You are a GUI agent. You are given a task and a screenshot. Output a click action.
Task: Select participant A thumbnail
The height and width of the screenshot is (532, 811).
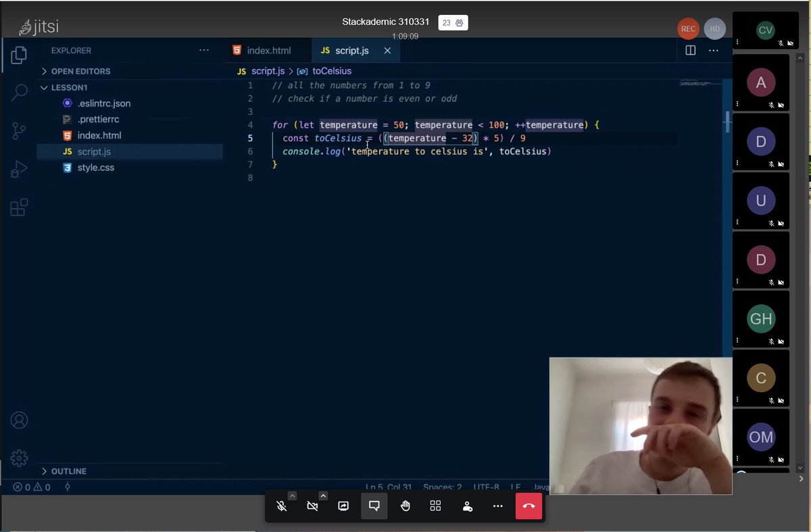761,83
